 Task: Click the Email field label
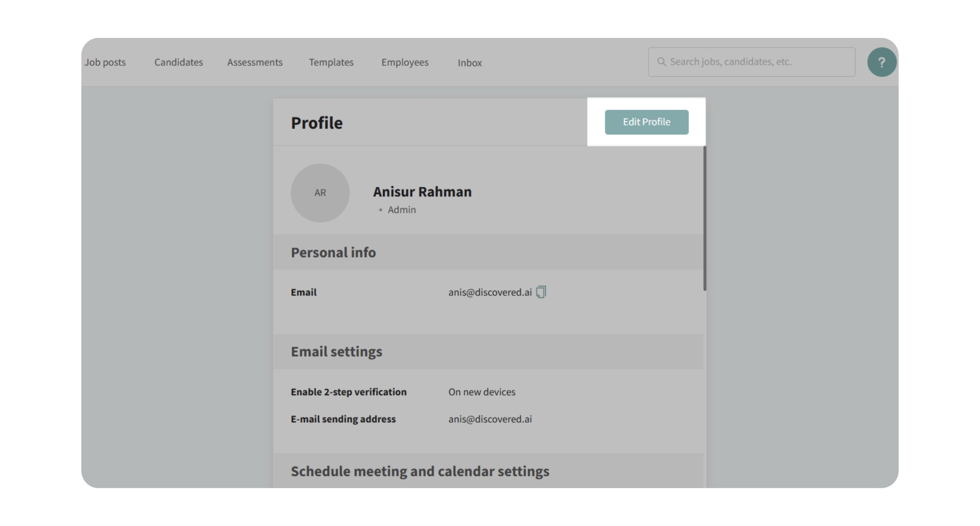point(303,292)
